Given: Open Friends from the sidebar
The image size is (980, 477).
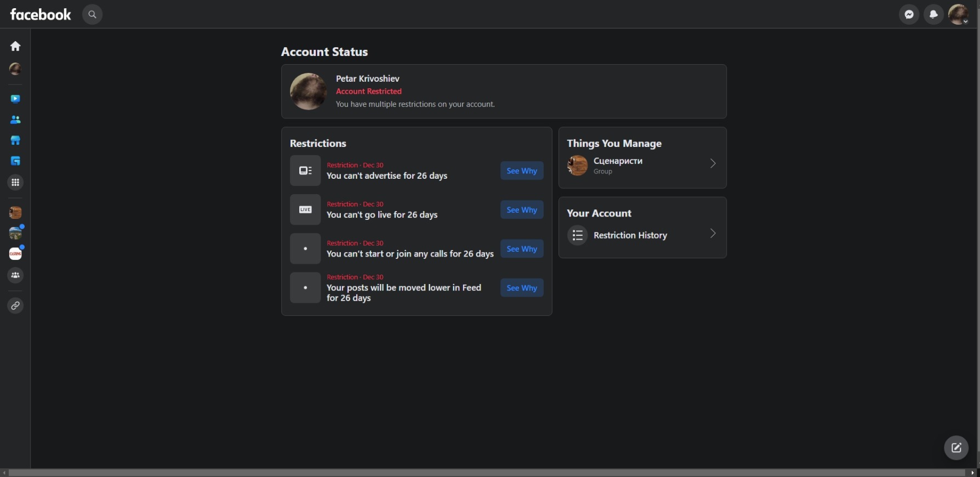Looking at the screenshot, I should tap(15, 120).
